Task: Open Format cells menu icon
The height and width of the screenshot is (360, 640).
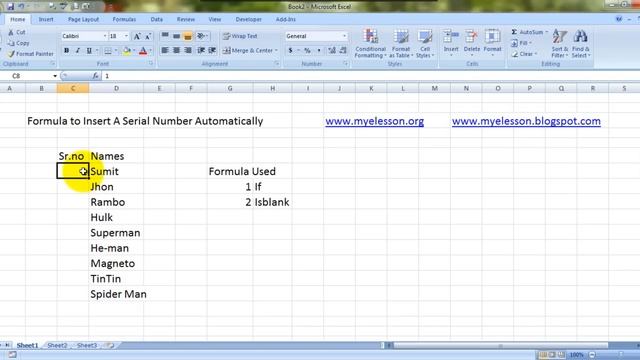Action: tap(492, 37)
